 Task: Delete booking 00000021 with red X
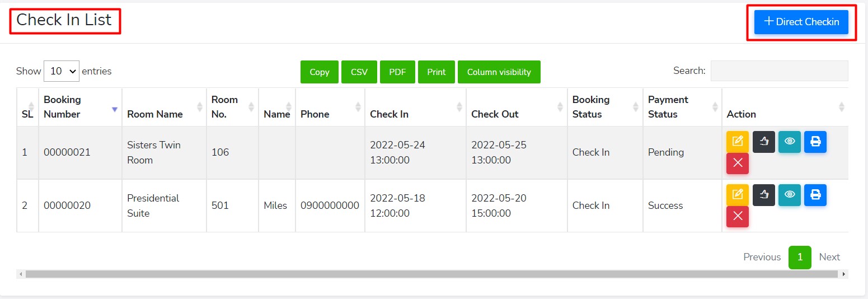tap(737, 163)
